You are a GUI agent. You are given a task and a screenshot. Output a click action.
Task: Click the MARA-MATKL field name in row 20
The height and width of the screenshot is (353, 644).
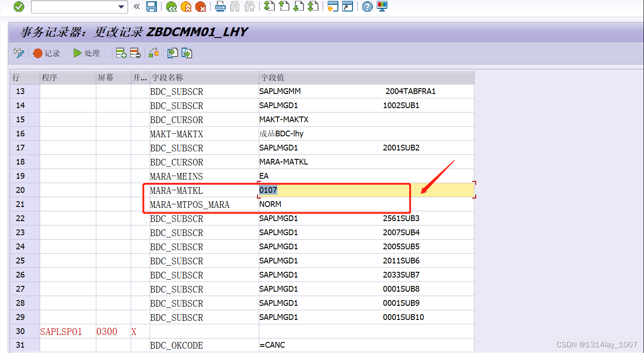tap(177, 190)
